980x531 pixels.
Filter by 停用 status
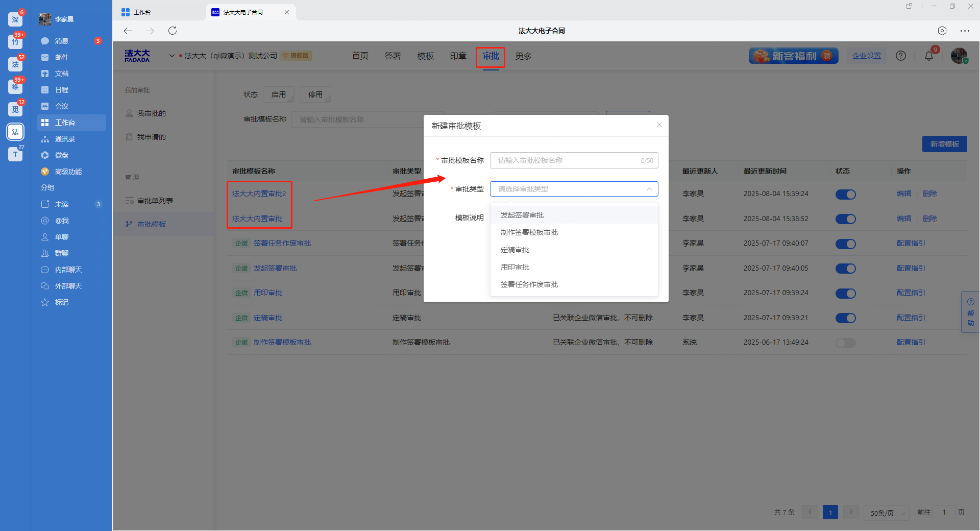coord(315,94)
